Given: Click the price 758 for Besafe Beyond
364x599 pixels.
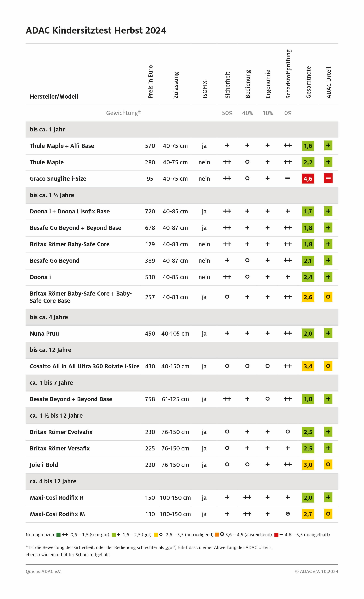Looking at the screenshot, I should (x=150, y=399).
